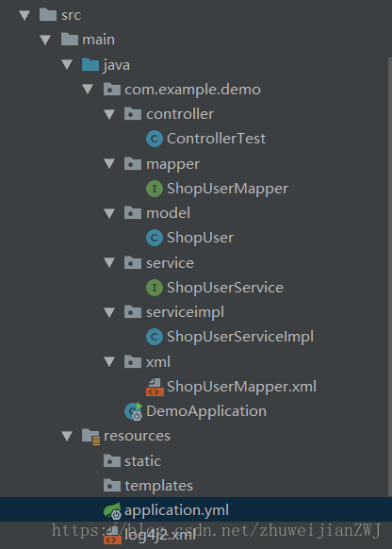This screenshot has height=549, width=392.
Task: Click the blue java source root icon
Action: [x=90, y=64]
